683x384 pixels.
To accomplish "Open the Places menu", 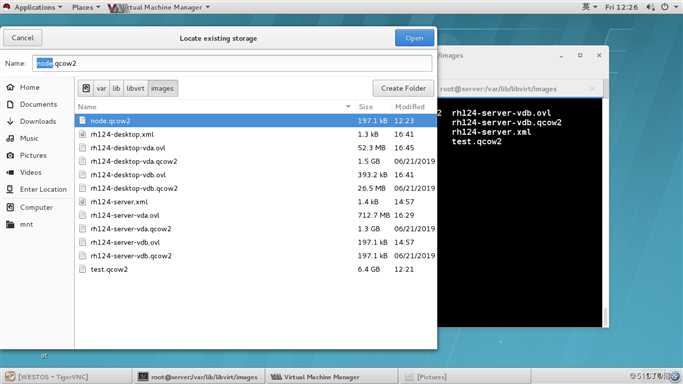I will click(x=86, y=7).
